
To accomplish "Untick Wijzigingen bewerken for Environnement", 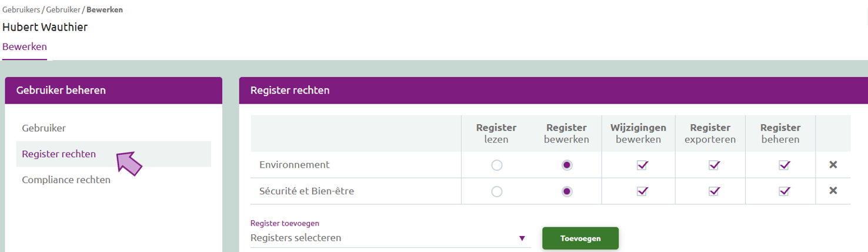I will click(x=642, y=165).
